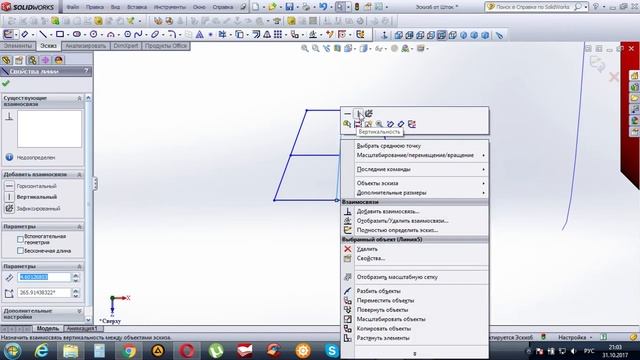Collapse Добавить взаимосвязи section
Viewport: 640px width, 360px height.
[80, 175]
